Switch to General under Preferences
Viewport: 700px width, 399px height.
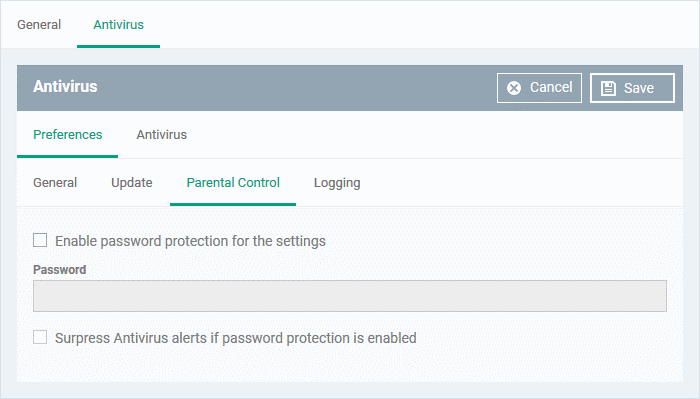click(x=55, y=183)
